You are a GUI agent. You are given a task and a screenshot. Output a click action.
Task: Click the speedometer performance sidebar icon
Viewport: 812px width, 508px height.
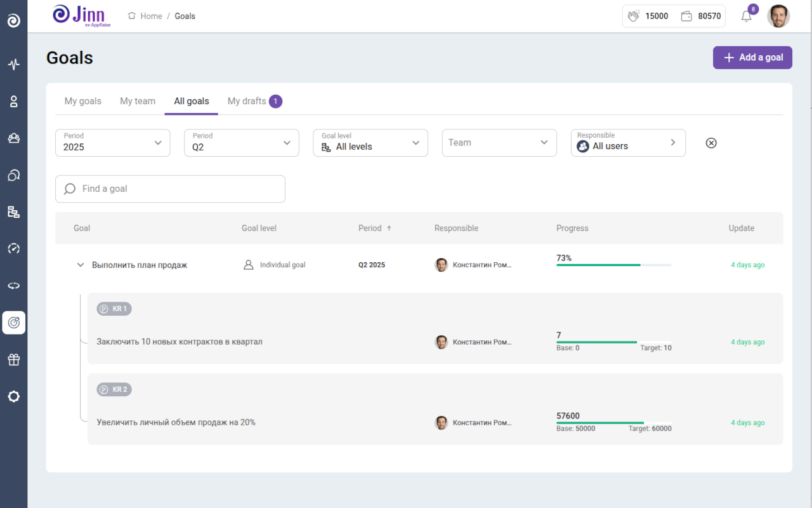[x=13, y=249]
